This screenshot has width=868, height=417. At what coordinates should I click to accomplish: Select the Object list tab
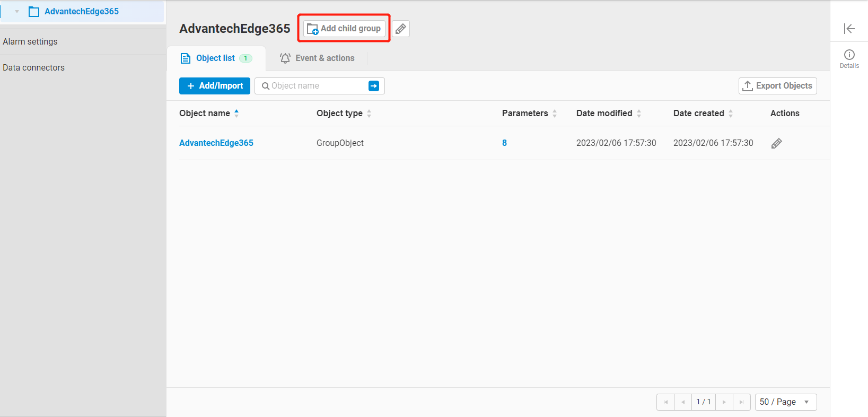[x=216, y=58]
